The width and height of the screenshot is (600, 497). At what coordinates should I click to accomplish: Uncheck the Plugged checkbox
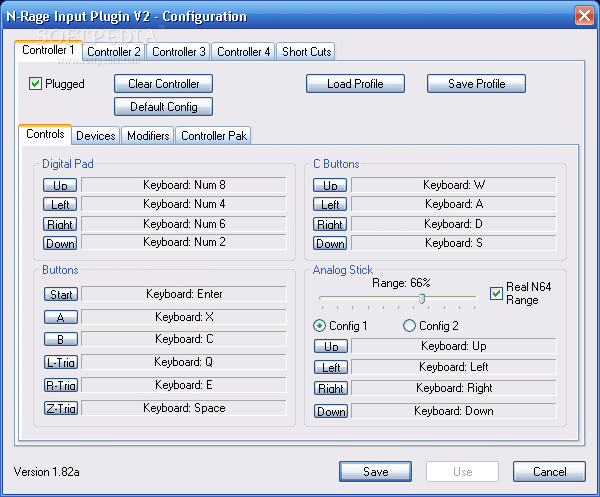[35, 83]
